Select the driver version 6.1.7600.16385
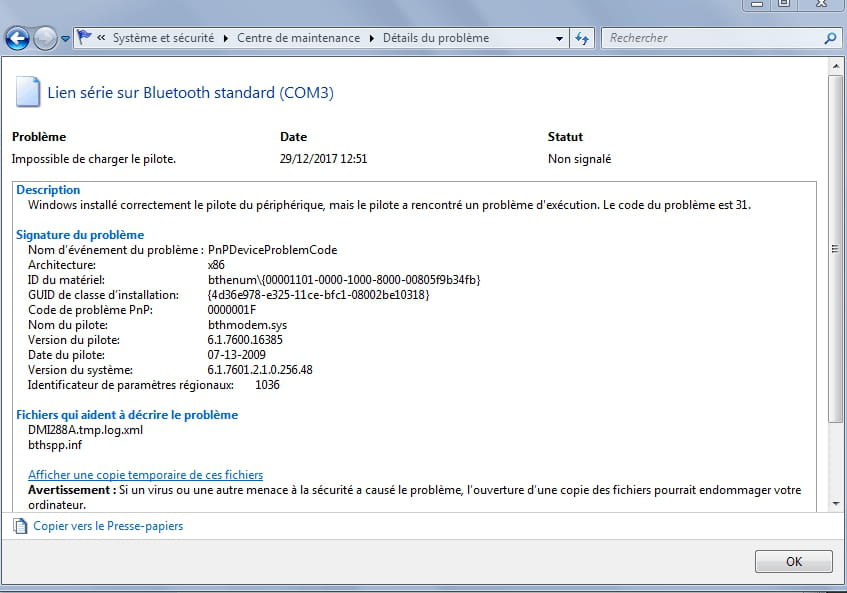This screenshot has height=593, width=847. coord(245,340)
